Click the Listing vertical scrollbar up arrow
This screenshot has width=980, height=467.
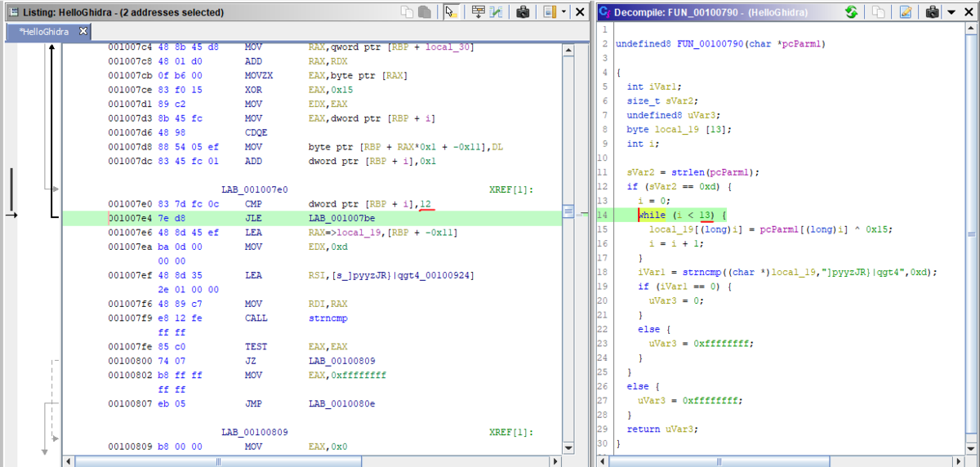pos(568,50)
